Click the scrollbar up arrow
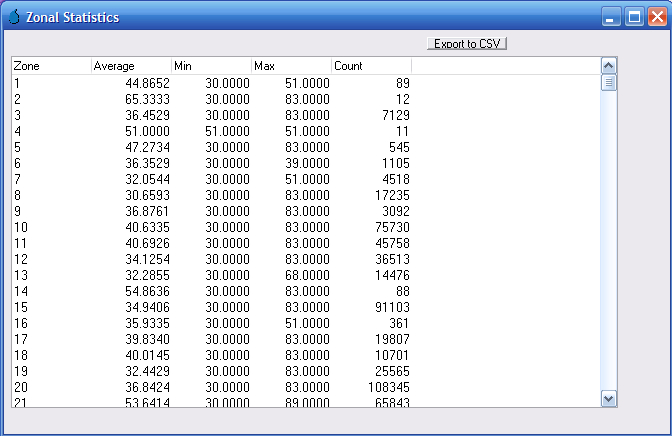Image resolution: width=672 pixels, height=436 pixels. (609, 66)
